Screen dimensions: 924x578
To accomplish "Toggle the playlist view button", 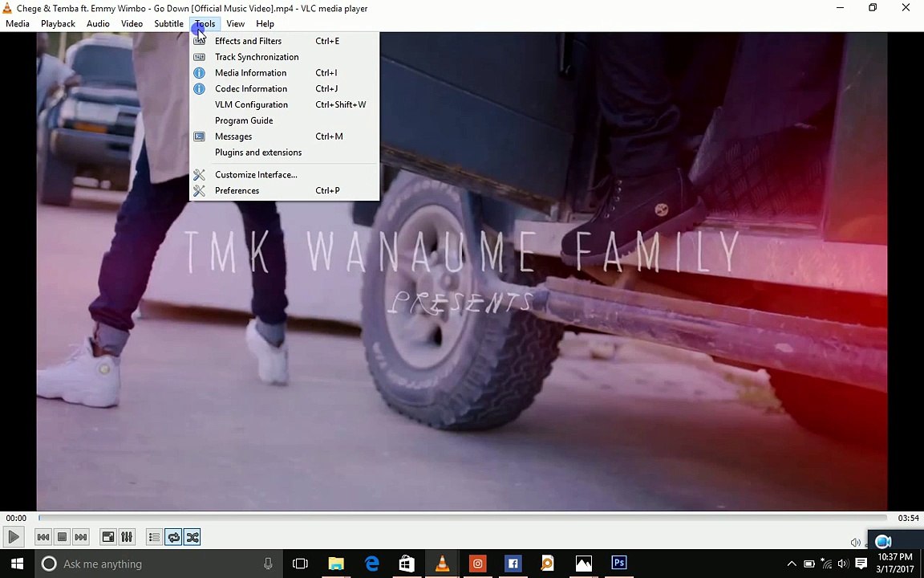I will coord(154,537).
